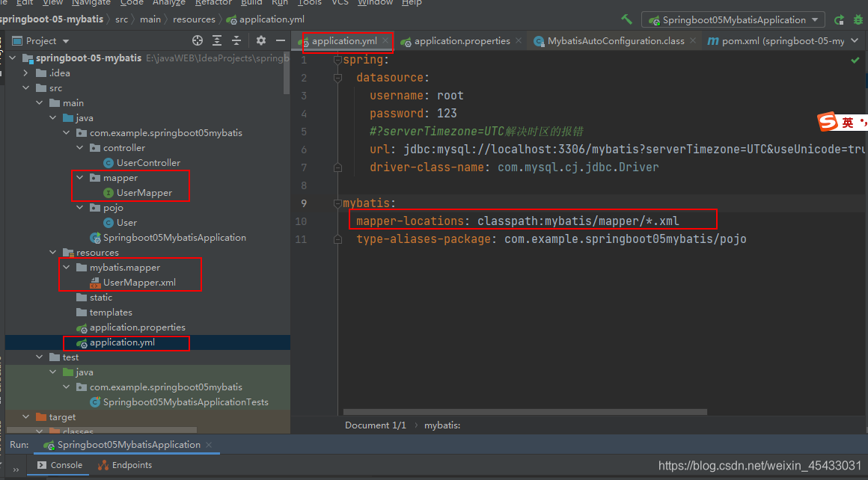Expand the target folder
Screen dimensions: 868x480
(25, 416)
